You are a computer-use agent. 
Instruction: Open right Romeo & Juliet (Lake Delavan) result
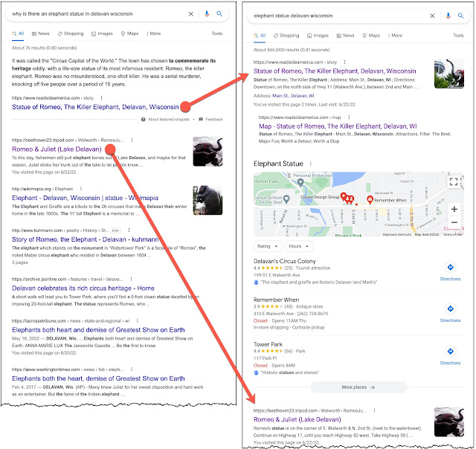click(x=297, y=419)
